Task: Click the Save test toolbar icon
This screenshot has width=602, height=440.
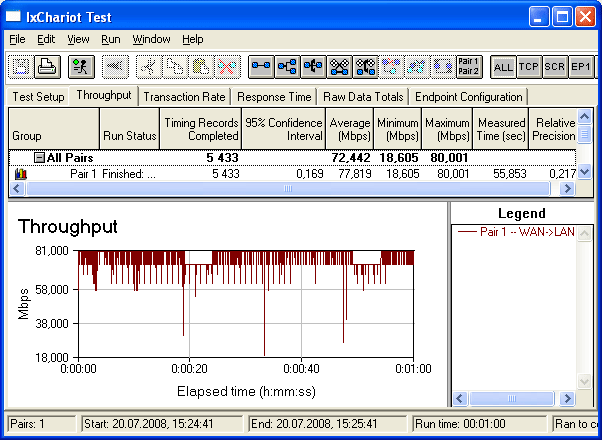Action: (x=20, y=67)
